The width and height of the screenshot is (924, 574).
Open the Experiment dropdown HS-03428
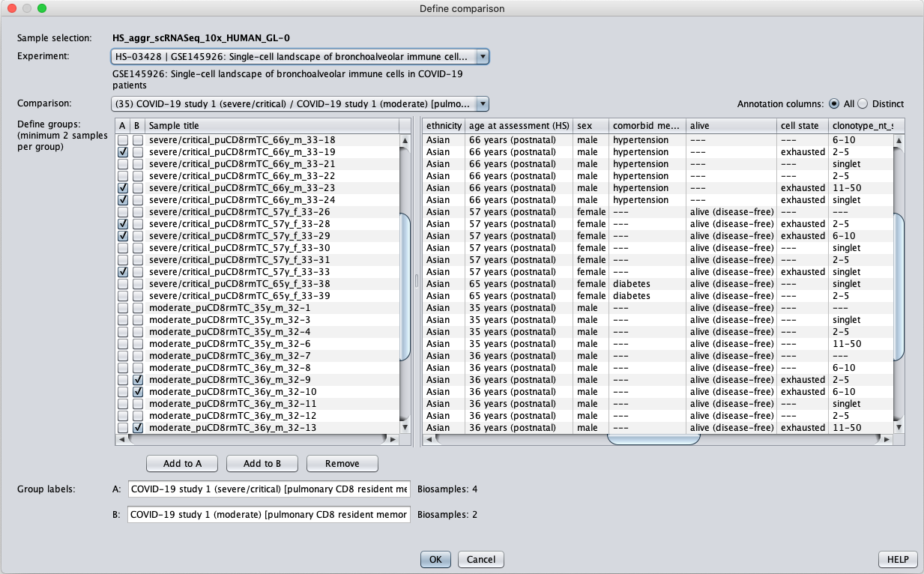(x=300, y=57)
